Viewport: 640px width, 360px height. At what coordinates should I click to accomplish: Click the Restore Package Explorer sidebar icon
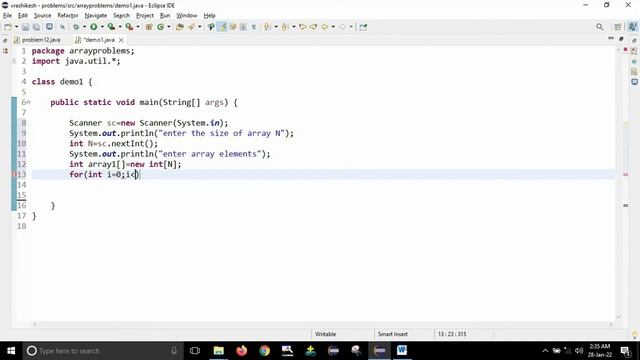[x=5, y=40]
